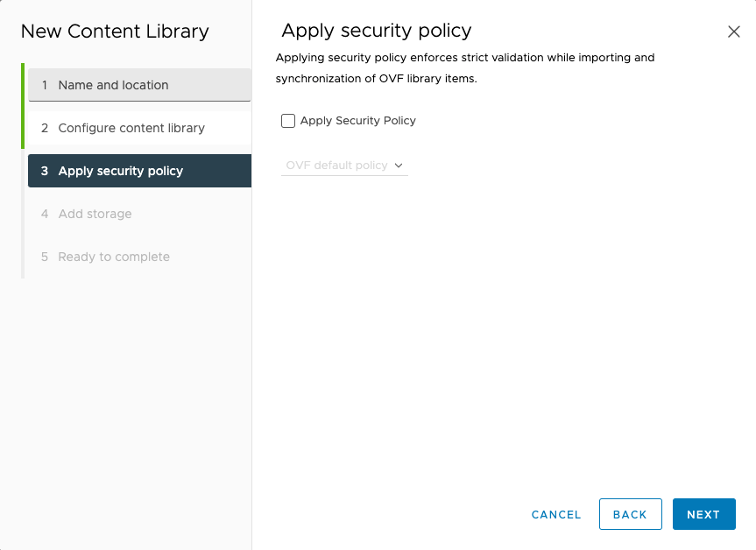Click the Apply security policy page heading
This screenshot has height=550, width=756.
pyautogui.click(x=376, y=31)
